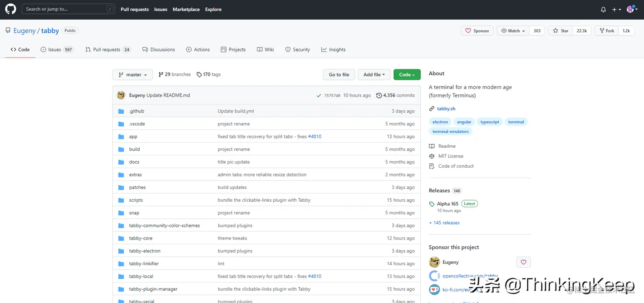Switch to the repository Pull requests tab
This screenshot has width=644, height=303.
(x=108, y=49)
